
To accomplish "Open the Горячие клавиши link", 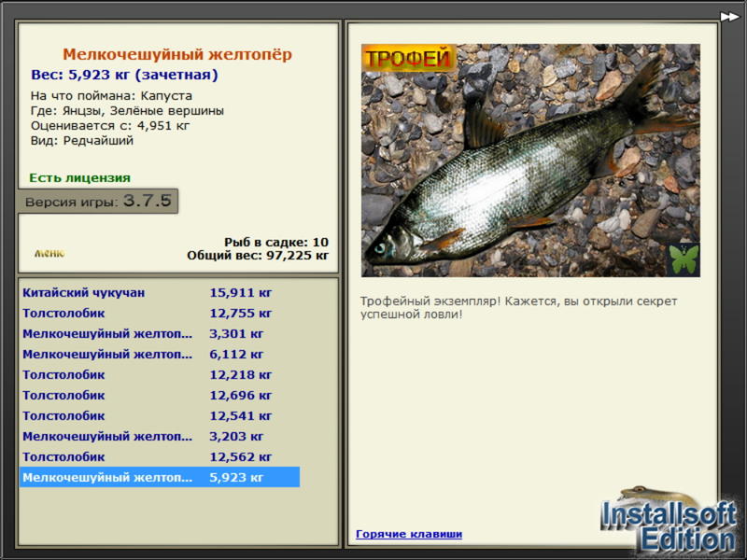I will point(409,534).
